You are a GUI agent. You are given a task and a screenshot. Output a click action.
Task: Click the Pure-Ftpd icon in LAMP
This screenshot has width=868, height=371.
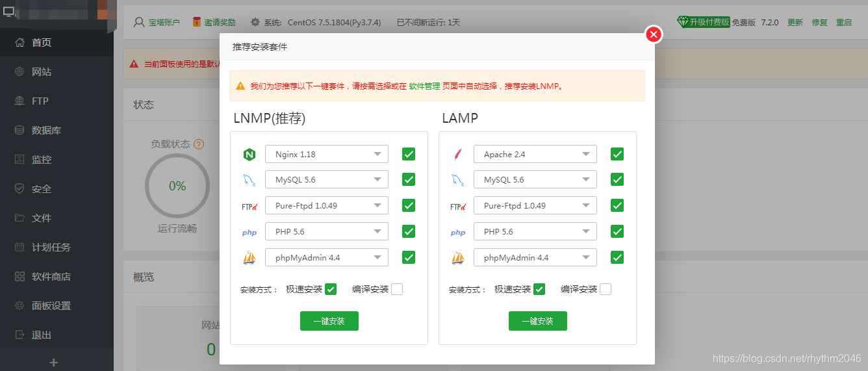pos(458,207)
